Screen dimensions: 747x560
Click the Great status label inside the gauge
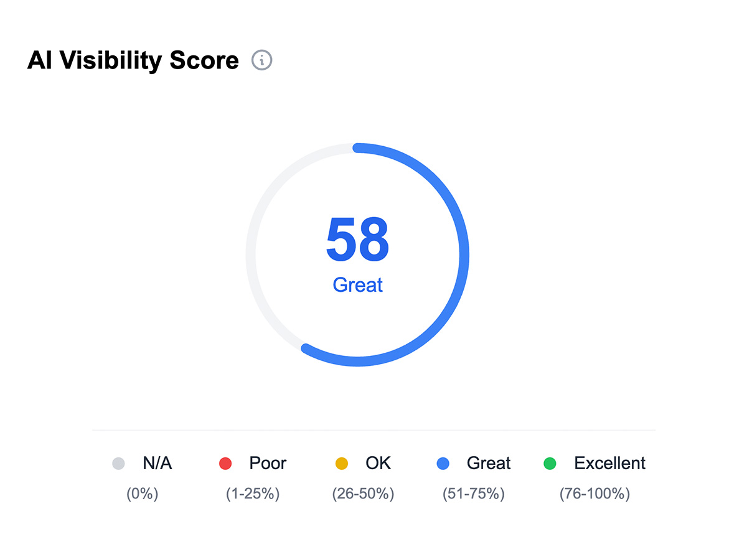(357, 285)
